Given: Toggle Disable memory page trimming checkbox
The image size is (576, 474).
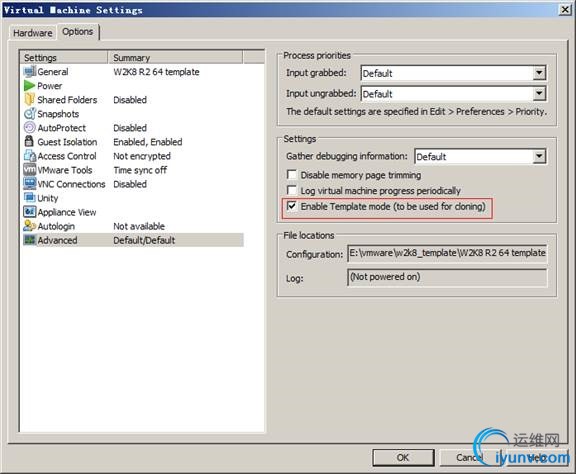Looking at the screenshot, I should tap(292, 175).
